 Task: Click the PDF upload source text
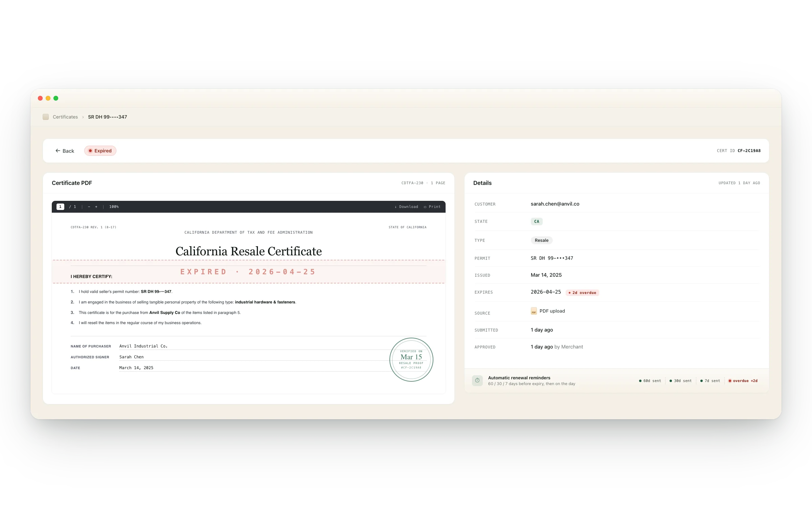tap(552, 311)
